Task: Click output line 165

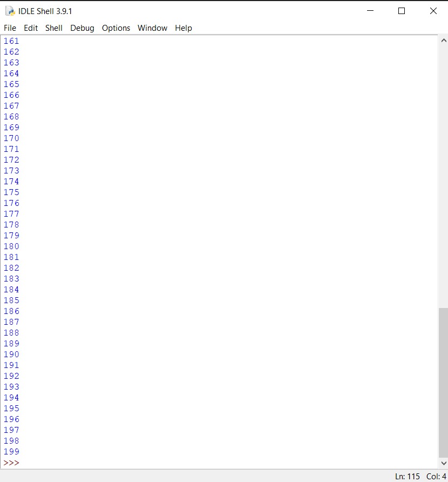Action: [11, 84]
